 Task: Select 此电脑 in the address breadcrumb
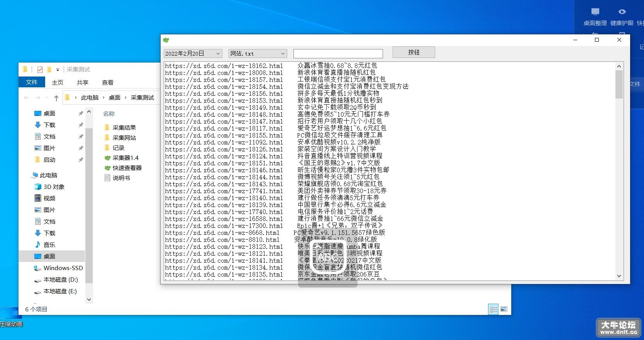pos(90,98)
